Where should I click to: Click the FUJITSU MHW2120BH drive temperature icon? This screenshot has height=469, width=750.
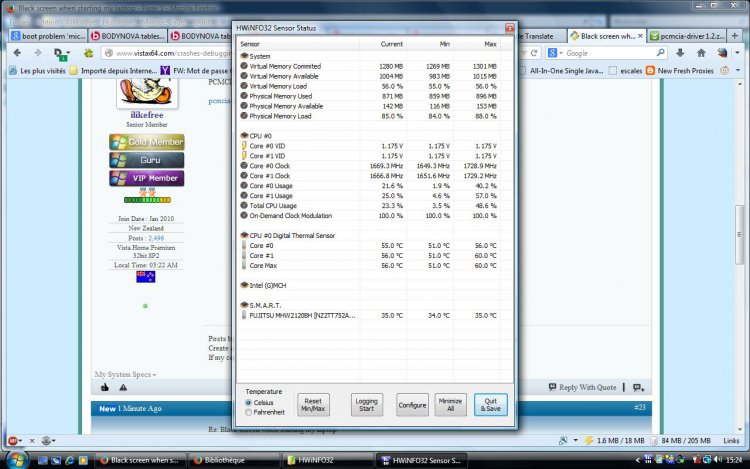click(244, 315)
